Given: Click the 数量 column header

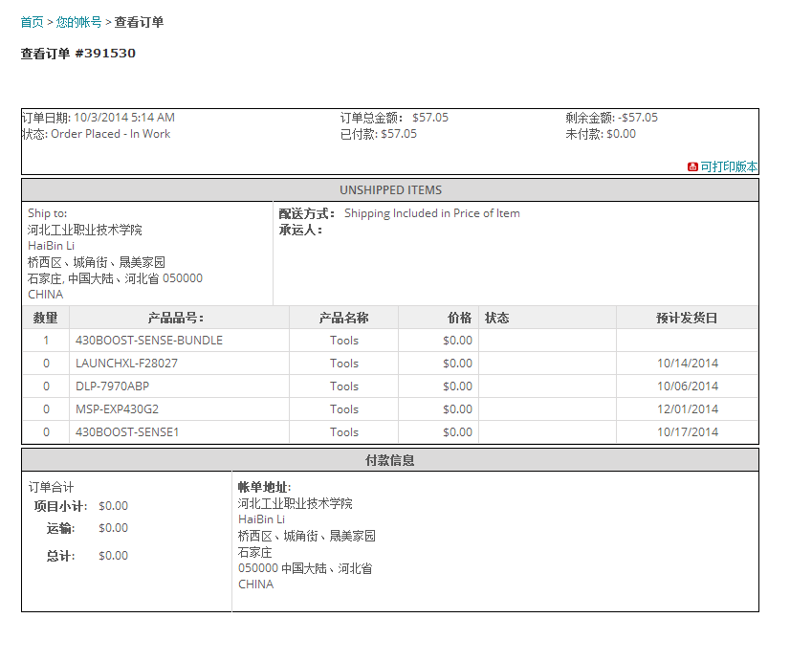Looking at the screenshot, I should tap(46, 318).
